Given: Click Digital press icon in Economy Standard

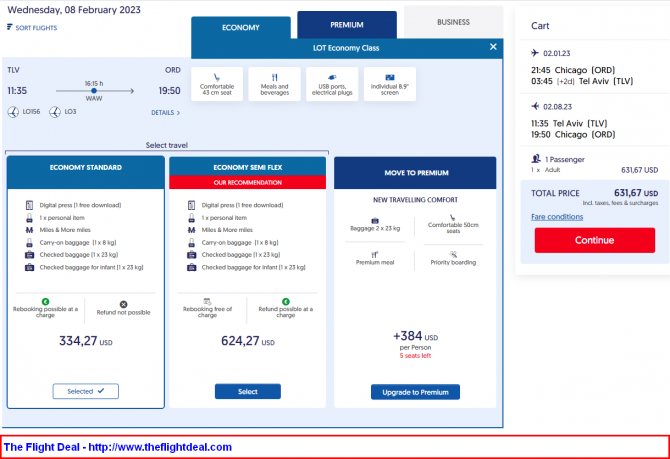Looking at the screenshot, I should point(29,205).
